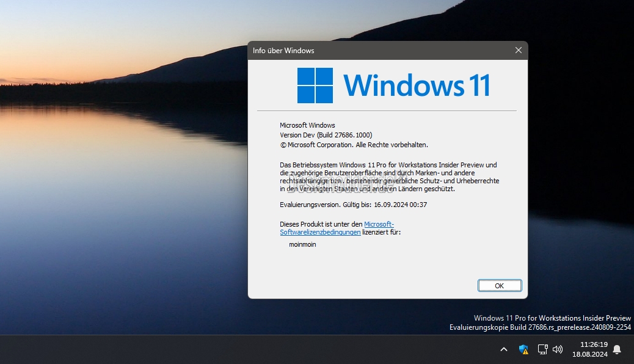Click 'Evaluierungskopie Build 27686' desktop watermark text

[540, 327]
